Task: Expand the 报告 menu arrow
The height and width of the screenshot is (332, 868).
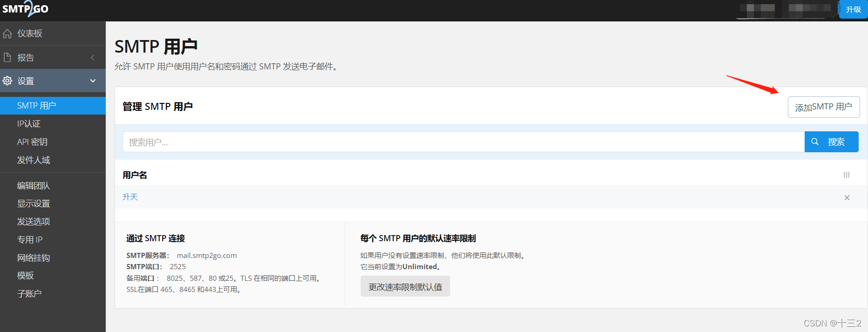Action: point(93,57)
